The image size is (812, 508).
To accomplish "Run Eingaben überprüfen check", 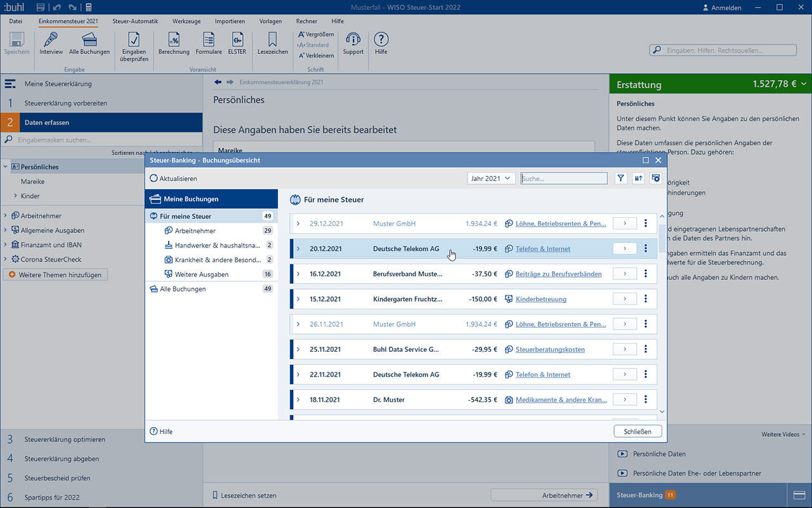I will coord(134,47).
